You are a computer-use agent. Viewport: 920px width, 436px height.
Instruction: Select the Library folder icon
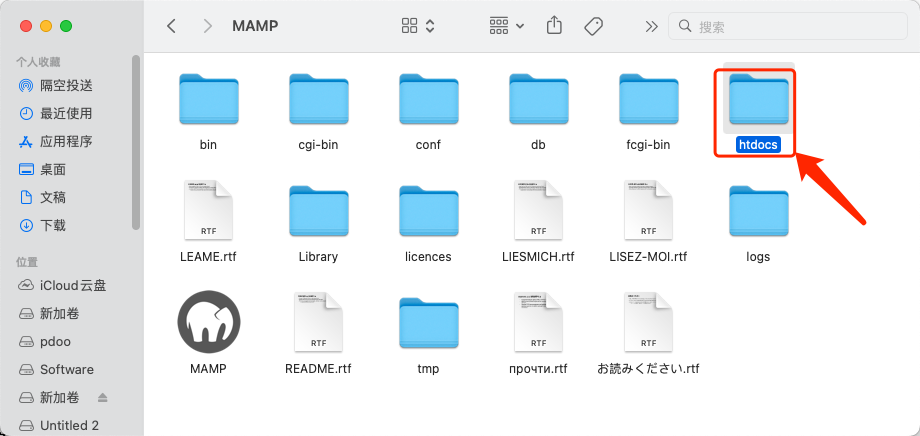click(319, 211)
